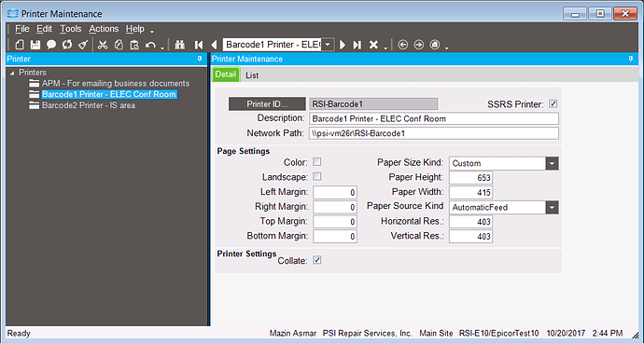Click the Network Path field
Image resolution: width=644 pixels, height=343 pixels.
coord(434,133)
